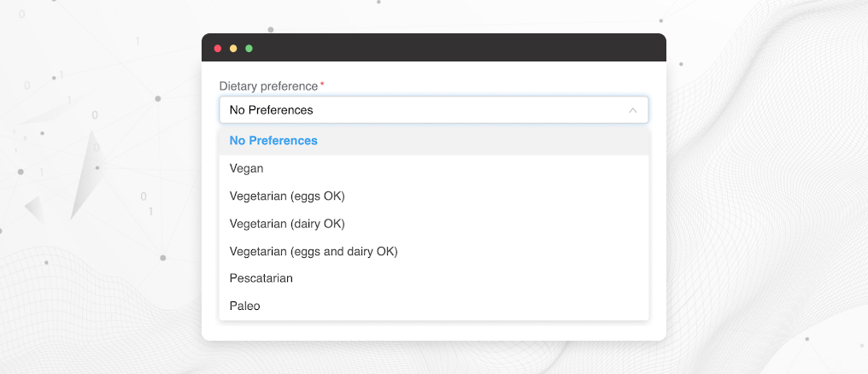This screenshot has width=868, height=374.
Task: Pick the Pescatarian option
Action: coord(261,278)
